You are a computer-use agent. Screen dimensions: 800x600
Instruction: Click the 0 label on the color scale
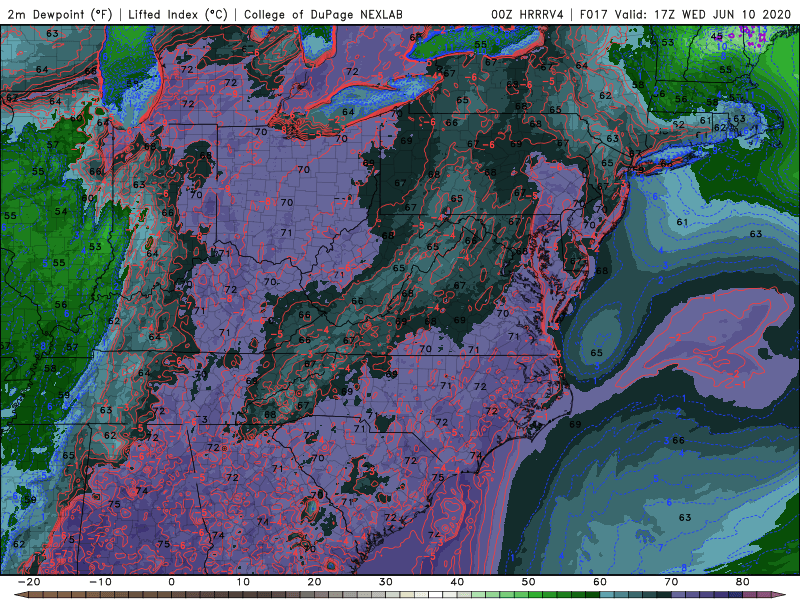(x=171, y=582)
